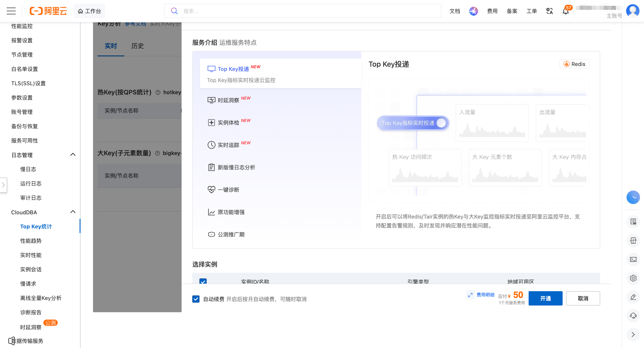The image size is (644, 348).
Task: Open notifications bell with 57 badge
Action: click(566, 11)
